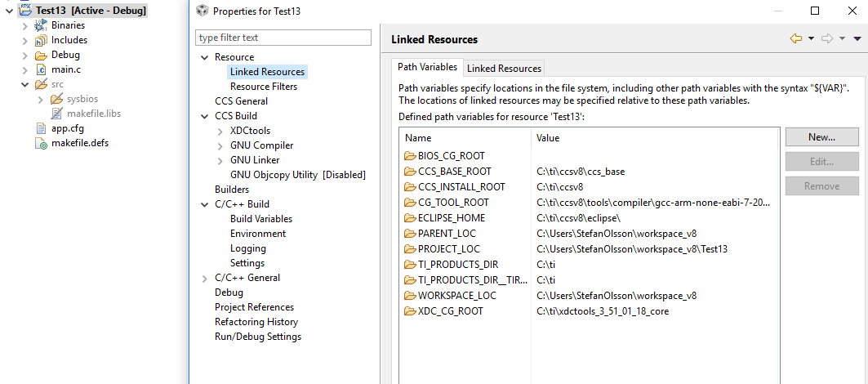Image resolution: width=868 pixels, height=384 pixels.
Task: Select Resource Filters in properties tree
Action: click(264, 87)
